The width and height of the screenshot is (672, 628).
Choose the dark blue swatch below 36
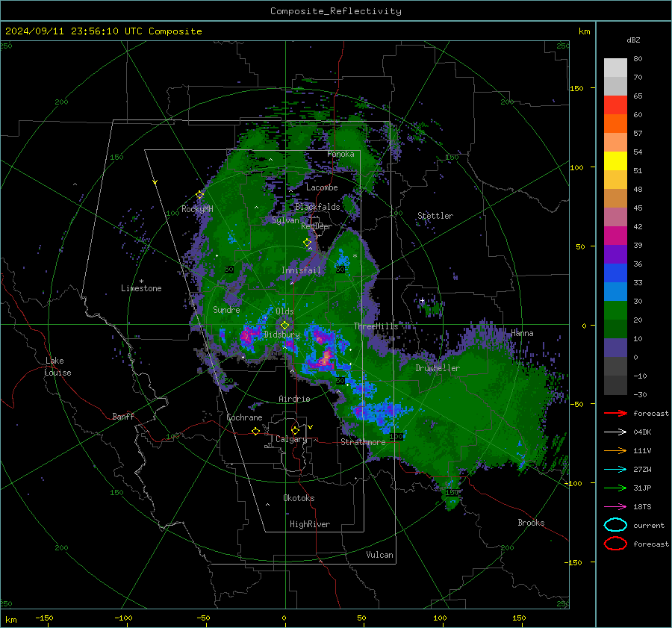(615, 273)
